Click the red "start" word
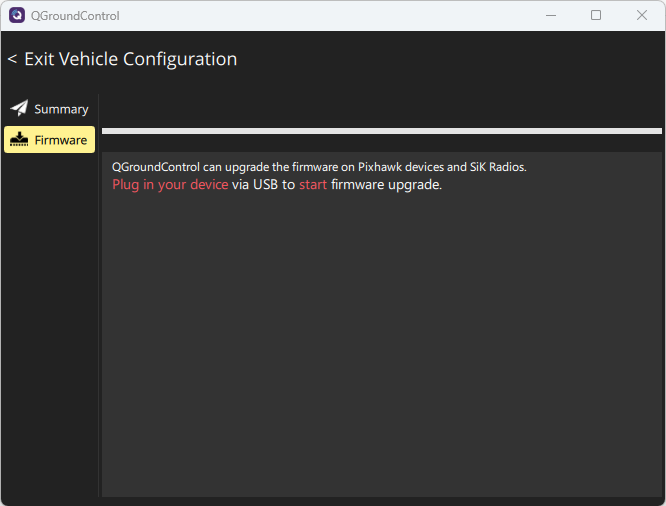Image resolution: width=666 pixels, height=506 pixels. coord(313,185)
